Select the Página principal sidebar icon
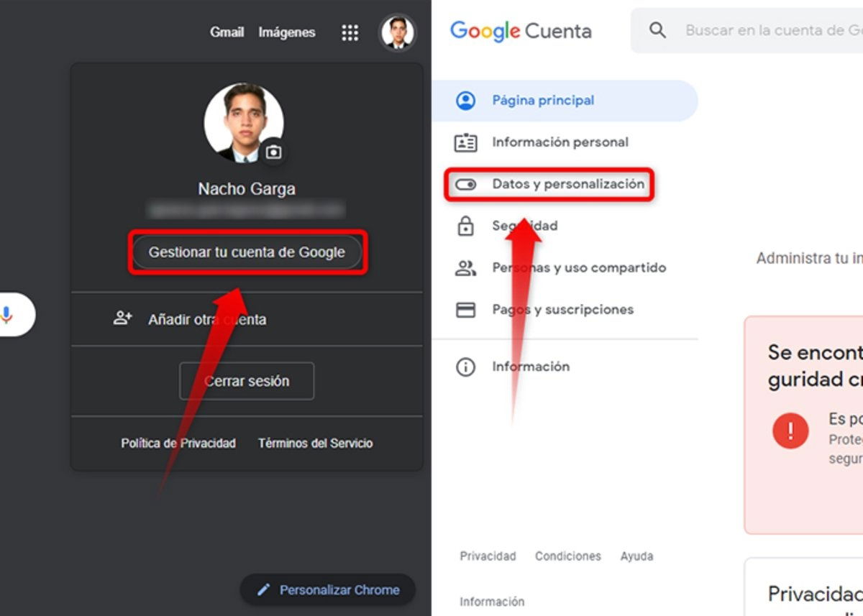 466,100
